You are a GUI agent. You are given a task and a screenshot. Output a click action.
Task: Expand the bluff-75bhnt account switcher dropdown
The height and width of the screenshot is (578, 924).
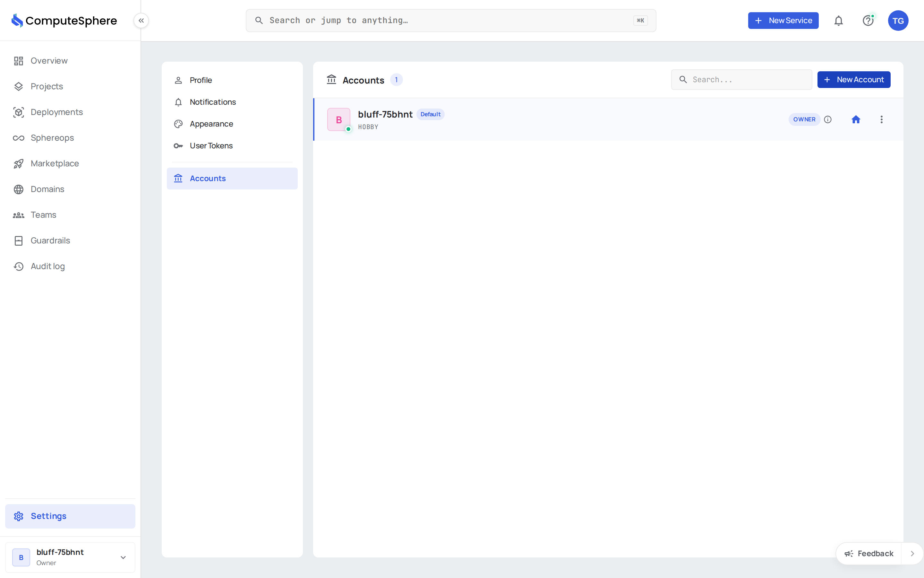(x=70, y=557)
